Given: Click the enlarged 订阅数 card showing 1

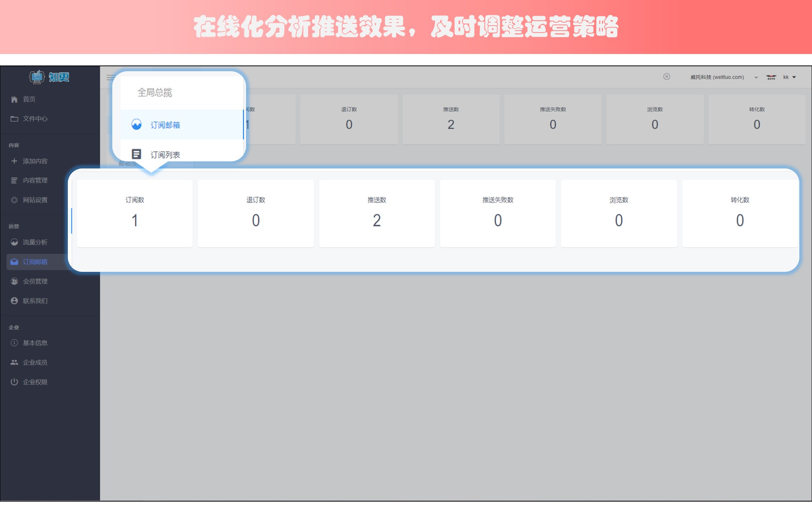Looking at the screenshot, I should click(135, 213).
